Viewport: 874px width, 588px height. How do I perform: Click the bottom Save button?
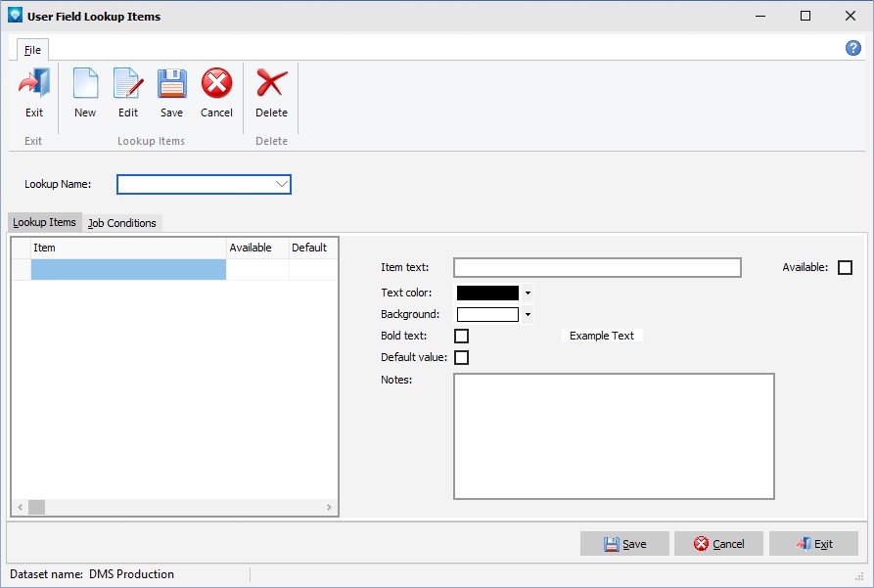624,544
